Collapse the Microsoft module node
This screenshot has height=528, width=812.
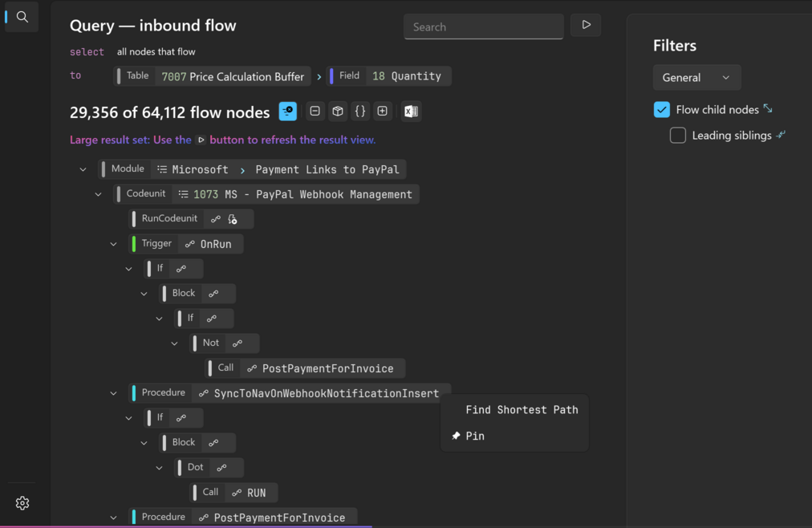[x=83, y=170]
